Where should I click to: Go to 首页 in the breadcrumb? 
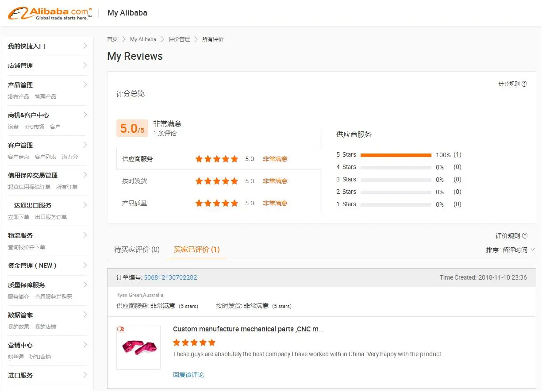tap(112, 39)
